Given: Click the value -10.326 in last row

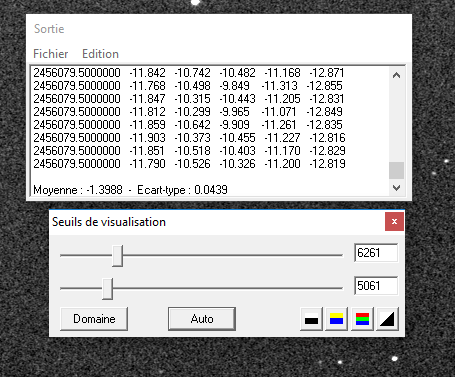Looking at the screenshot, I should pyautogui.click(x=237, y=164).
